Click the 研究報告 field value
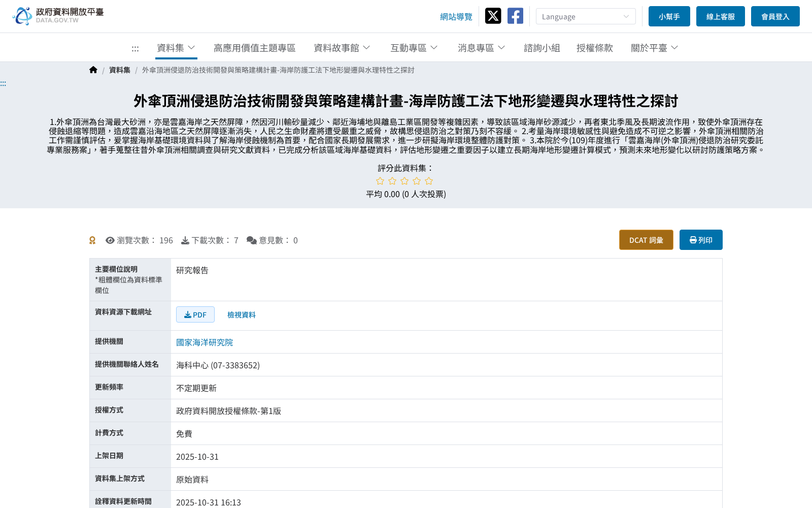 tap(192, 270)
